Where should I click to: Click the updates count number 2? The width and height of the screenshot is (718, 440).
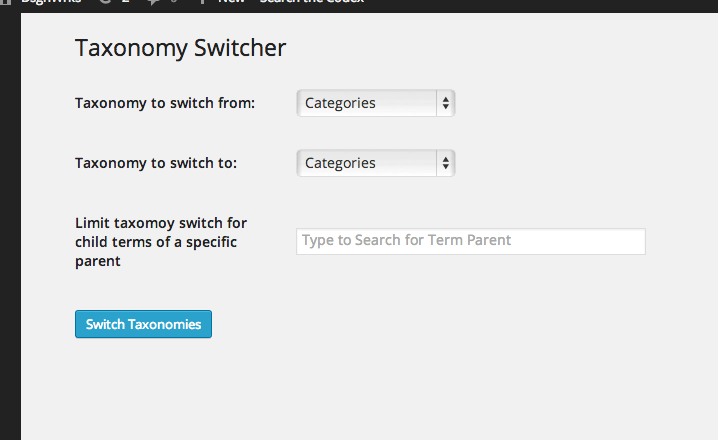[x=125, y=1]
